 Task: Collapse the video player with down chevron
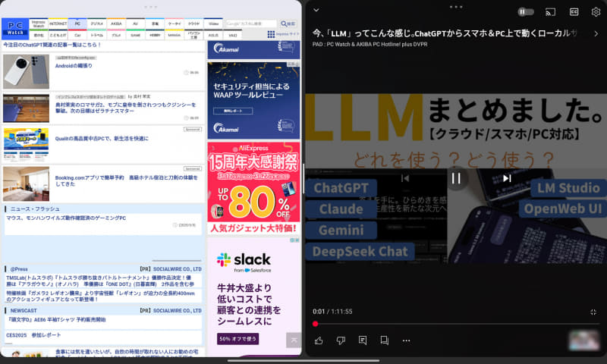coord(316,10)
